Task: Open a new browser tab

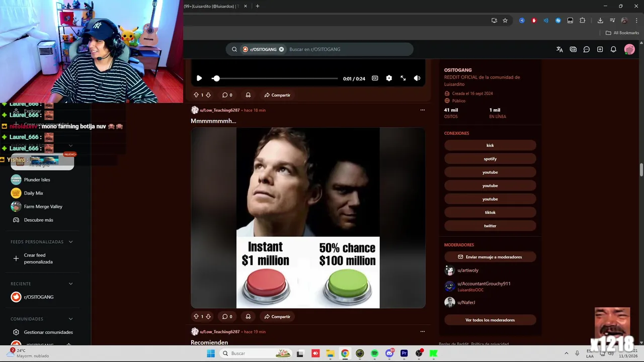Action: (x=257, y=6)
